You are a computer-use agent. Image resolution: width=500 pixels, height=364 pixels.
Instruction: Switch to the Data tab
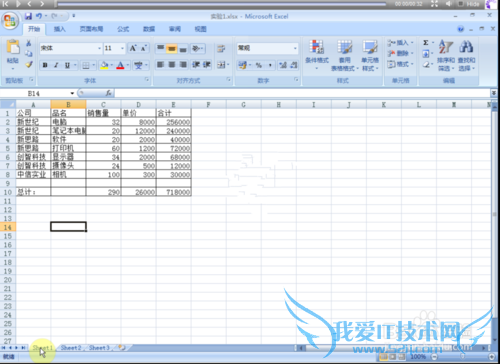tap(149, 29)
